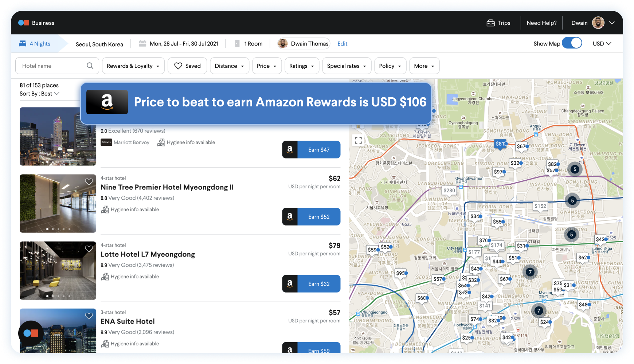Click the Seoul, South Korea destination text

(99, 44)
